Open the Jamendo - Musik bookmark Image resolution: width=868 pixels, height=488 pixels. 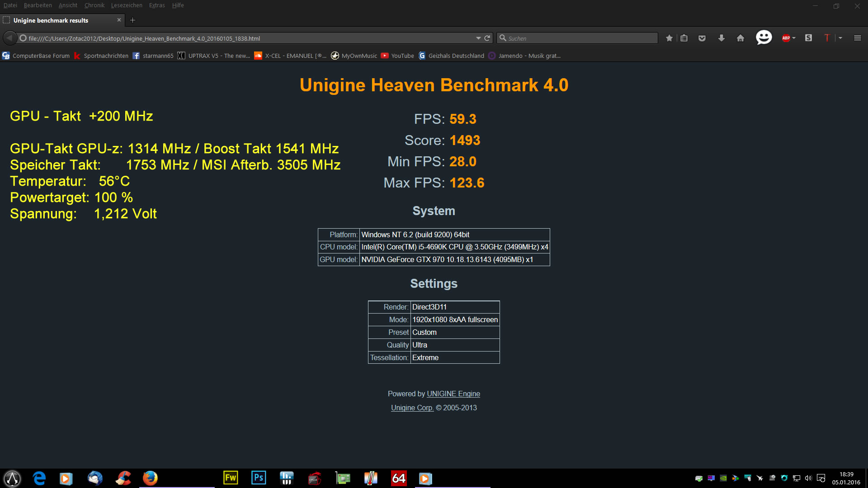coord(524,56)
